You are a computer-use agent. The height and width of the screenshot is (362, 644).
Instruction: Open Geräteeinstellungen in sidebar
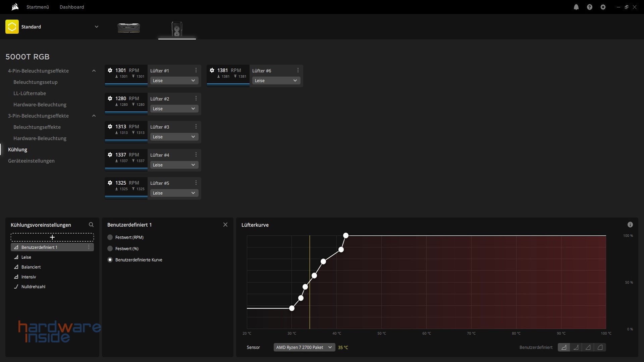[x=31, y=161]
